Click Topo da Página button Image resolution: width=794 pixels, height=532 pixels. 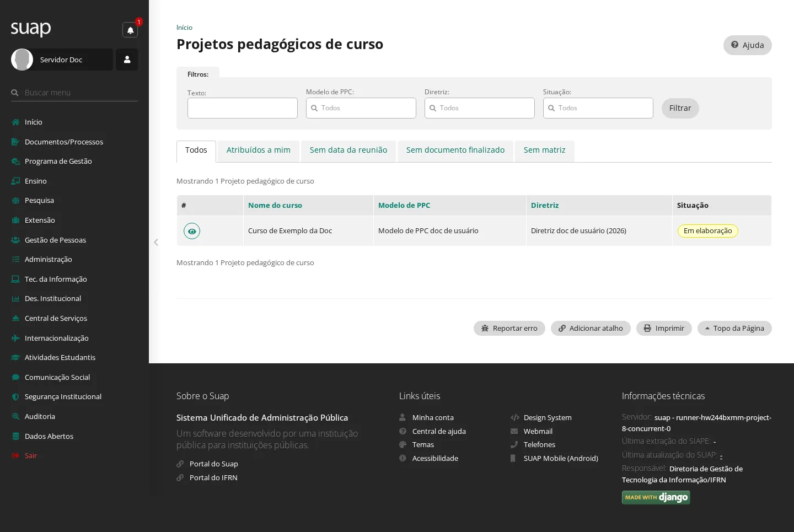click(734, 328)
